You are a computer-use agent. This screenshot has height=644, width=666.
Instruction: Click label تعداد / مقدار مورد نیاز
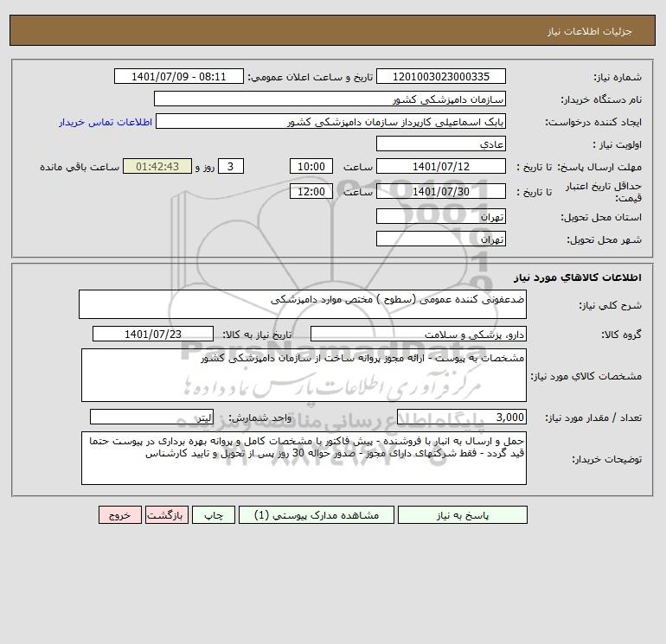(593, 418)
